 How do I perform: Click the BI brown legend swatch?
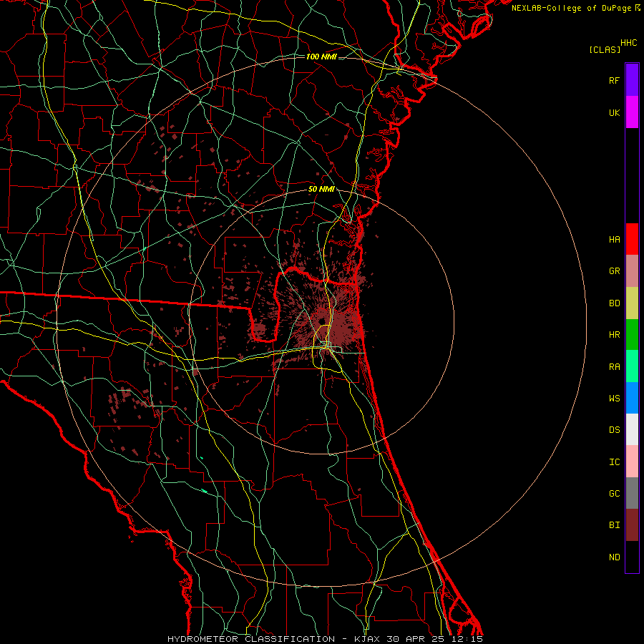632,525
